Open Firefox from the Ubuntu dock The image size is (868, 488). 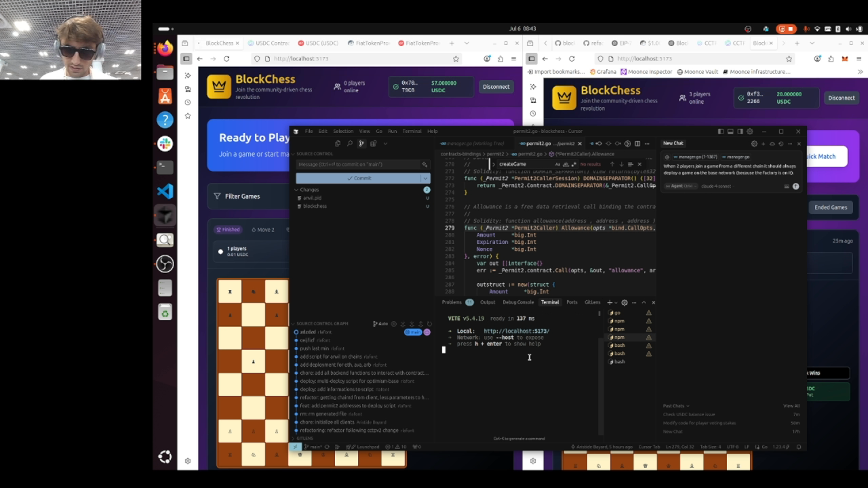coord(165,48)
